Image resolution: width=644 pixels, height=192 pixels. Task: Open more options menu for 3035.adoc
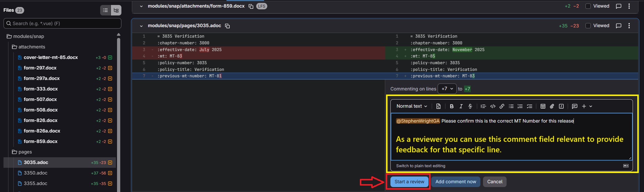(629, 26)
